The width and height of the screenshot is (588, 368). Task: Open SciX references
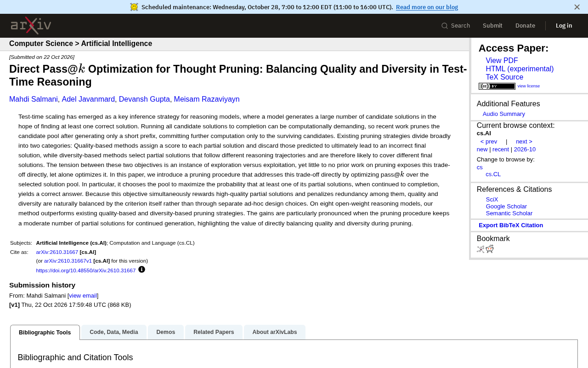[x=492, y=200]
